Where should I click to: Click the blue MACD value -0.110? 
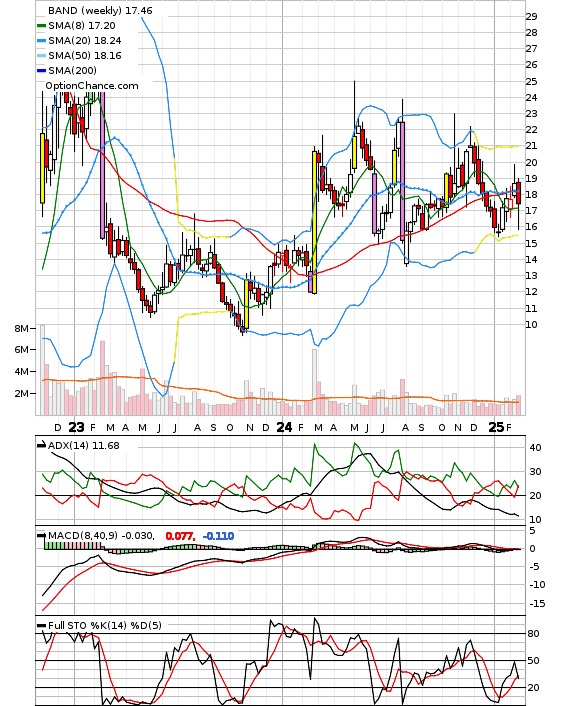[x=218, y=536]
